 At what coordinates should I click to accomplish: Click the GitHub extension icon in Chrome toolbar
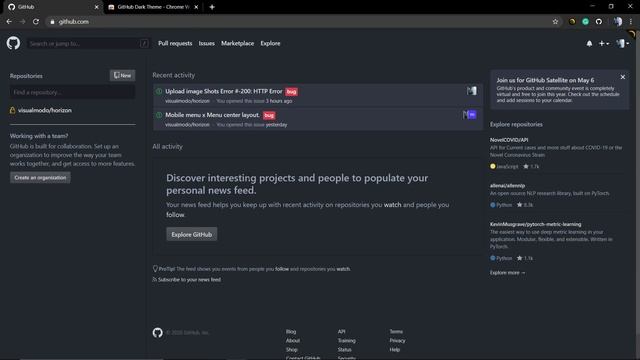pos(599,22)
